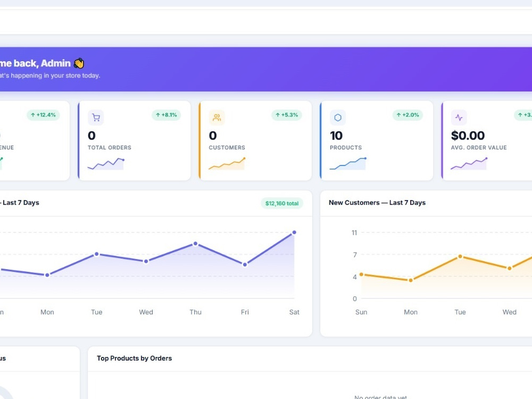Click the $12,160 total badge
Screen dimensions: 532x399
tap(282, 204)
